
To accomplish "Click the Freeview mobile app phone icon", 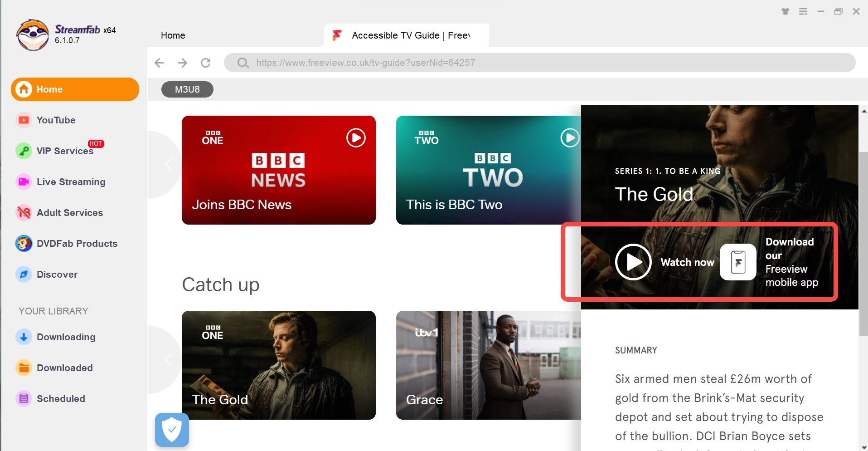I will (x=738, y=262).
